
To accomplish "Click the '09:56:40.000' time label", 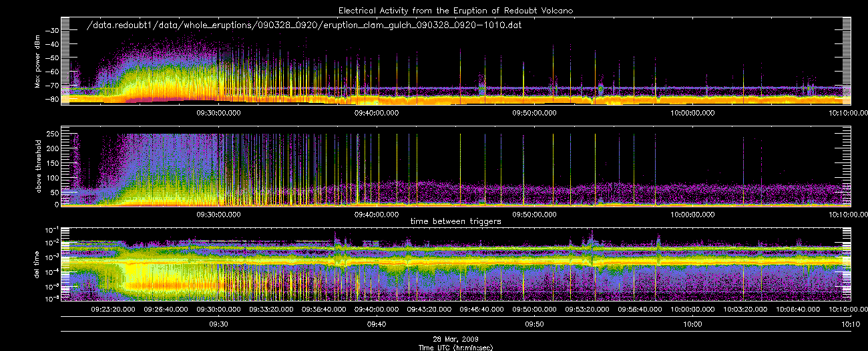I will pos(640,310).
